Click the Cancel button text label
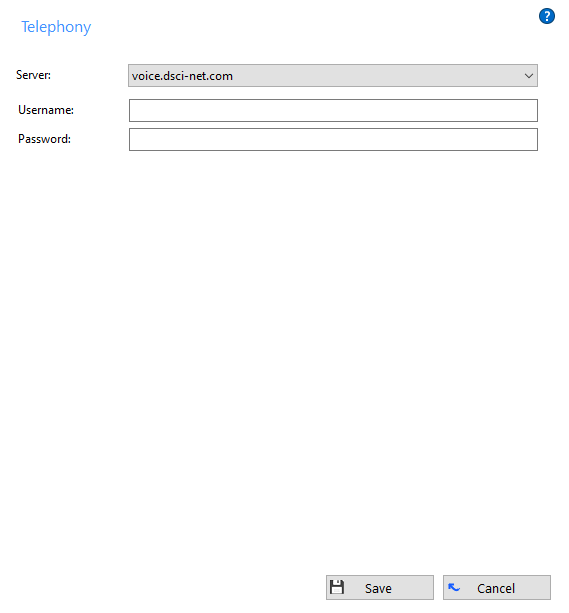 (496, 588)
